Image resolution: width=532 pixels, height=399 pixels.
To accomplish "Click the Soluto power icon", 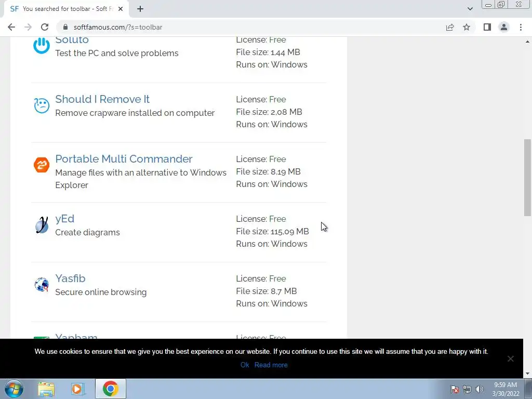I will tap(42, 46).
